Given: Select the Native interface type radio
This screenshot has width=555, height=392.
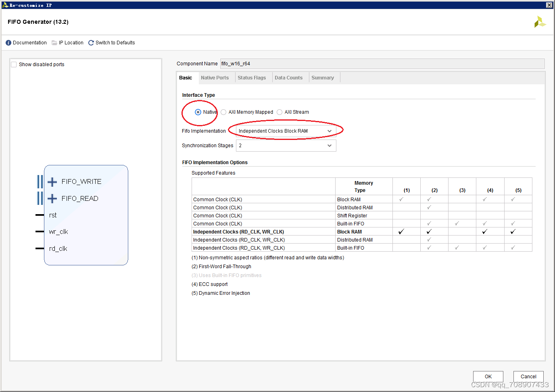Looking at the screenshot, I should point(198,112).
